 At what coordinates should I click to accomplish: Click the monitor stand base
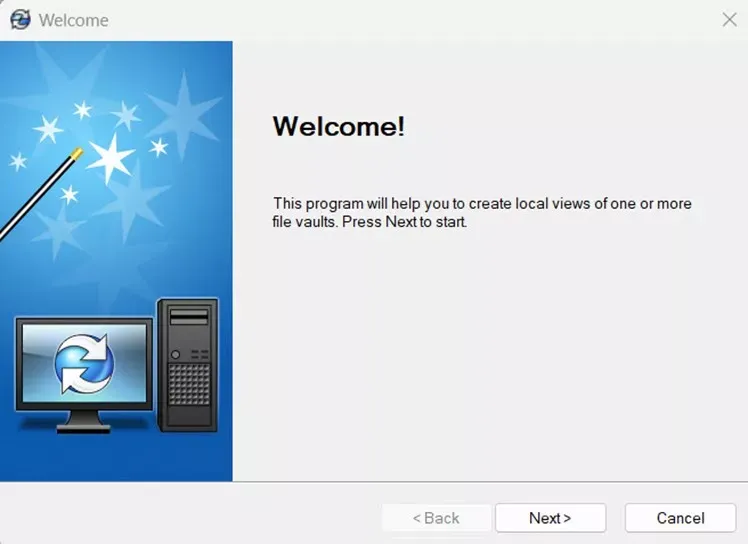(84, 428)
